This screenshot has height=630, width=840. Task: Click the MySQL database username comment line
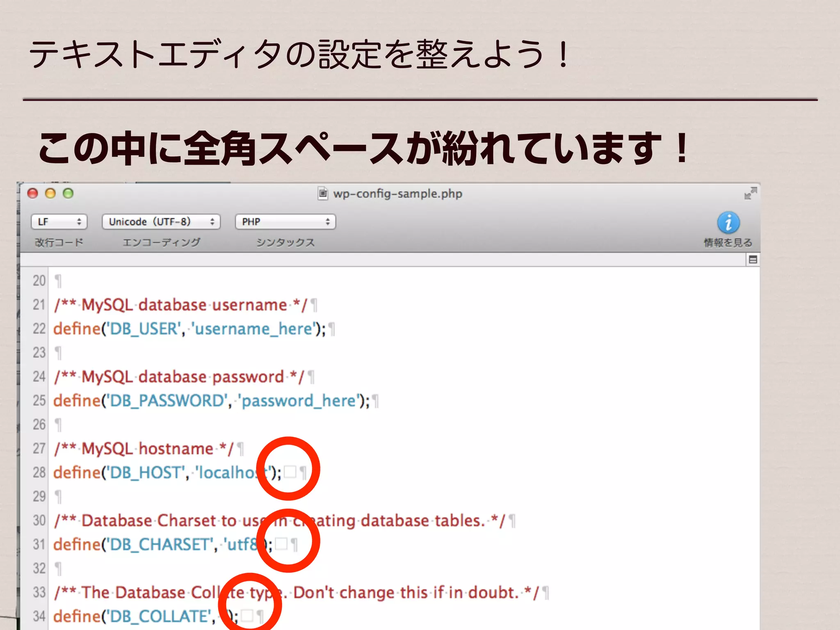tap(180, 305)
